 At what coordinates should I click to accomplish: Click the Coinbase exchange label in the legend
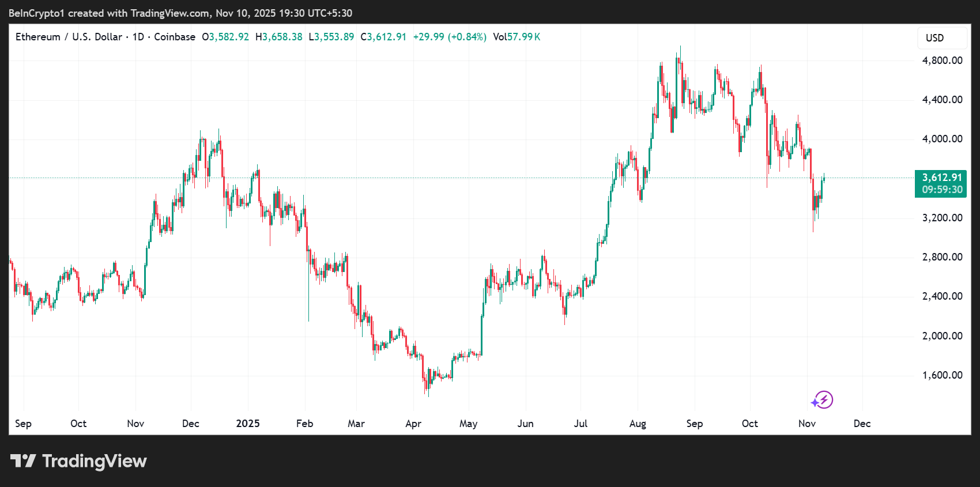[175, 36]
